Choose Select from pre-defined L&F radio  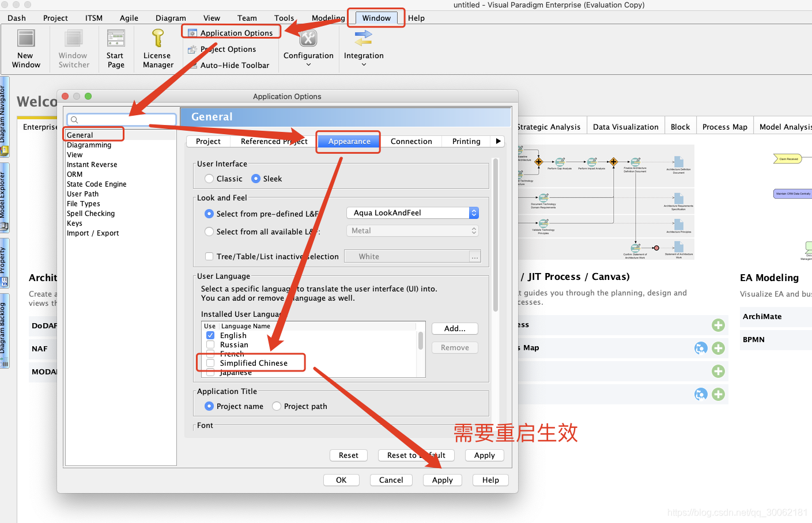tap(209, 214)
